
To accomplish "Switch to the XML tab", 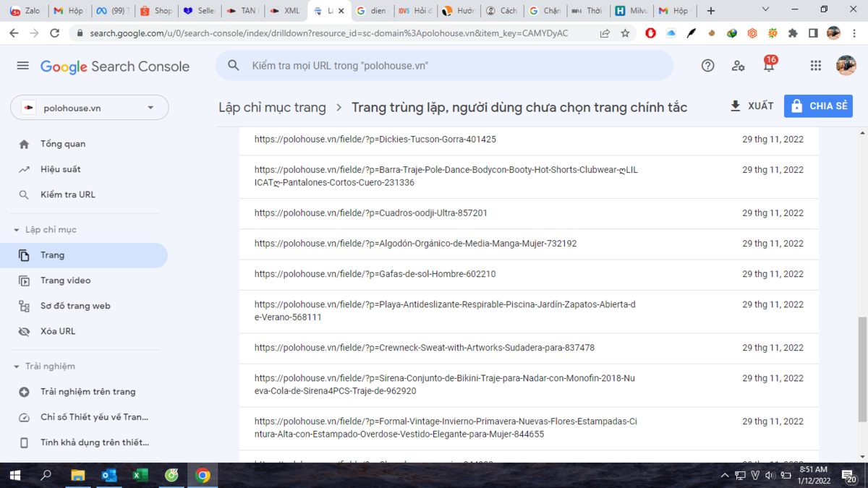I will tap(285, 11).
